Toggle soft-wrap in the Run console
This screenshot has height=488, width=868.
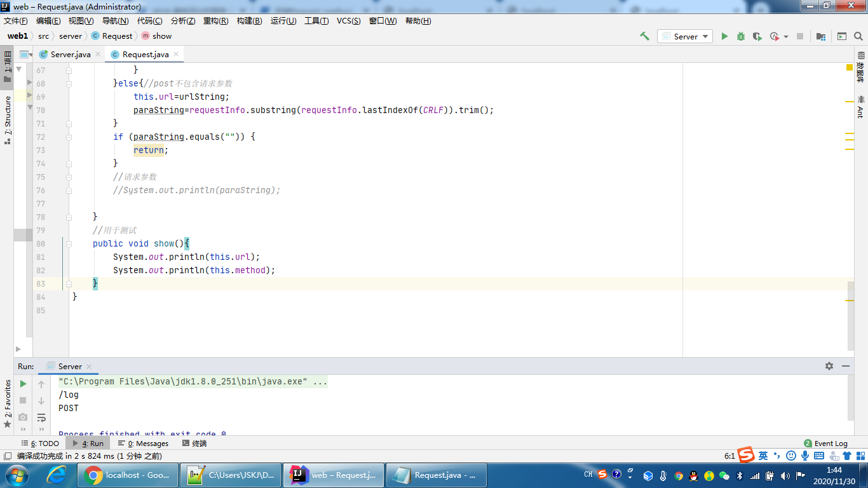pos(41,417)
